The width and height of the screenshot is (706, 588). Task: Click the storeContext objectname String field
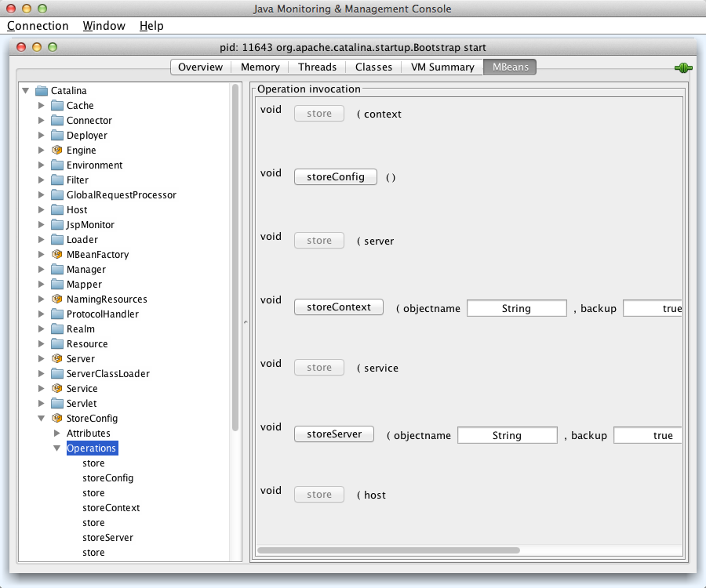516,309
